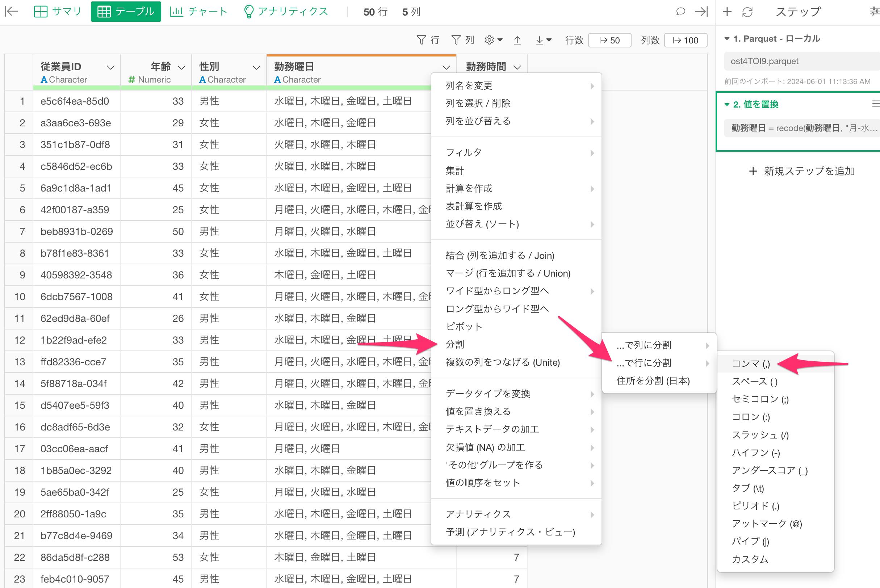This screenshot has height=588, width=880.
Task: Open the 欠損値 (NA) の加工 submenu
Action: [x=516, y=448]
